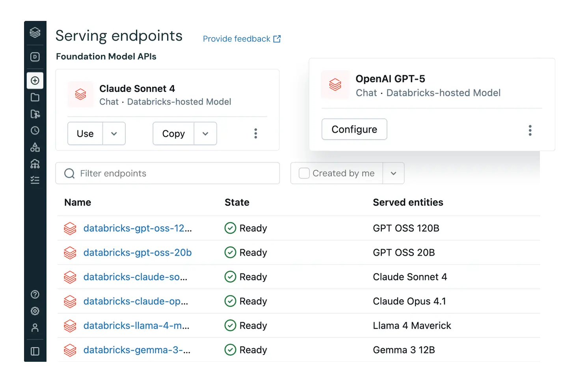The height and width of the screenshot is (389, 588).
Task: Click the search magnifier in Filter endpoints
Action: (69, 173)
